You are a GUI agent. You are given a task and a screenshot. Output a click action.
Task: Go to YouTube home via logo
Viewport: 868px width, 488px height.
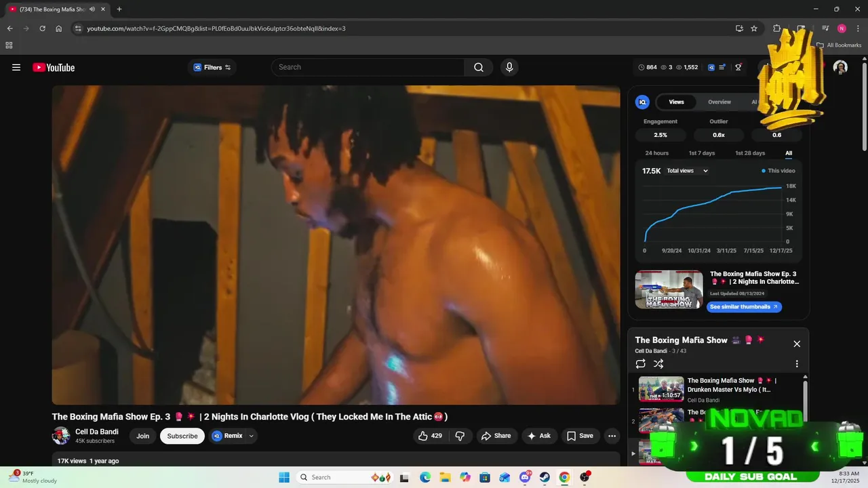click(x=54, y=67)
